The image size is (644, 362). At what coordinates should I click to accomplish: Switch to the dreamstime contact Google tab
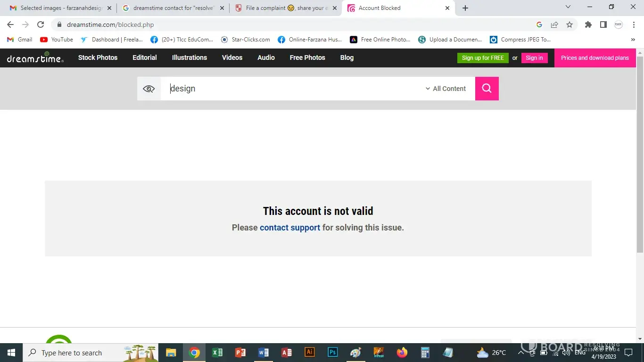pyautogui.click(x=173, y=8)
